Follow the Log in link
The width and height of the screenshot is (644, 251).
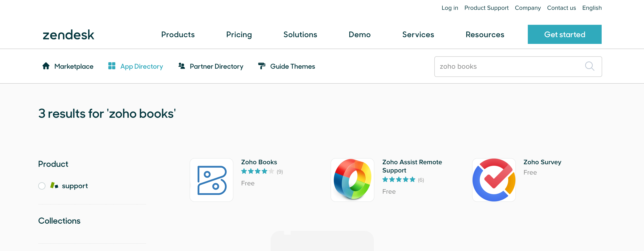coord(450,8)
